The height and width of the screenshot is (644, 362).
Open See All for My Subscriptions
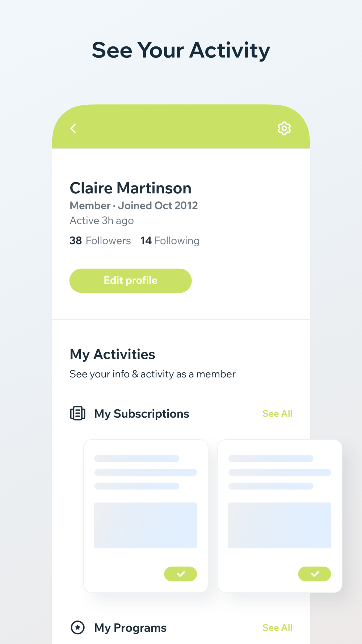point(277,414)
